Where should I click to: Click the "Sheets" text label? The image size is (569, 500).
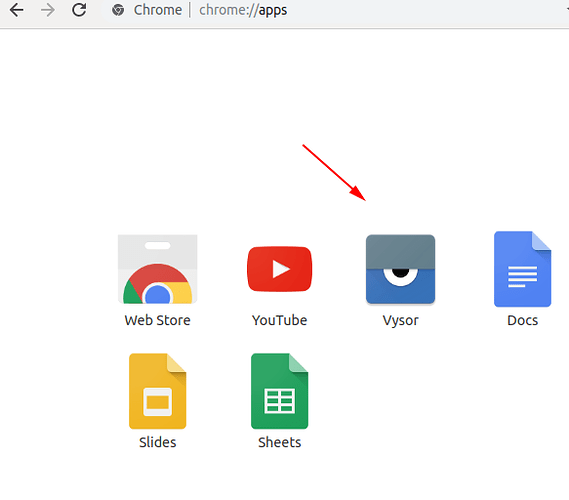pos(279,442)
